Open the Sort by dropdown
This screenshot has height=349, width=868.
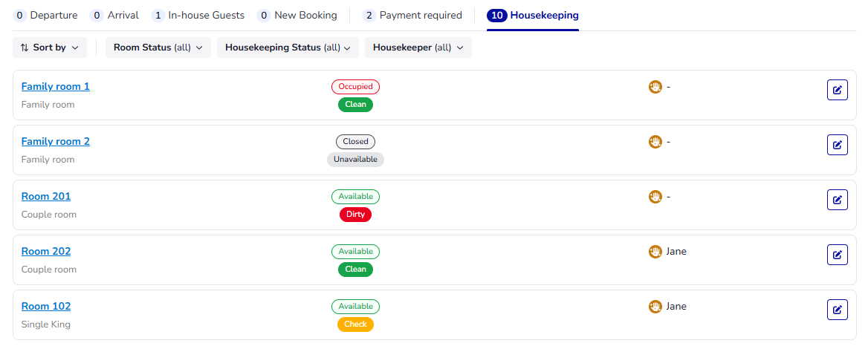click(x=50, y=48)
